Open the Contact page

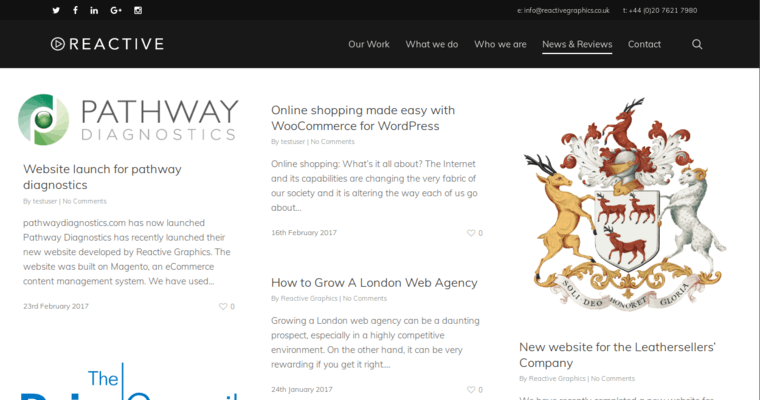pos(644,44)
